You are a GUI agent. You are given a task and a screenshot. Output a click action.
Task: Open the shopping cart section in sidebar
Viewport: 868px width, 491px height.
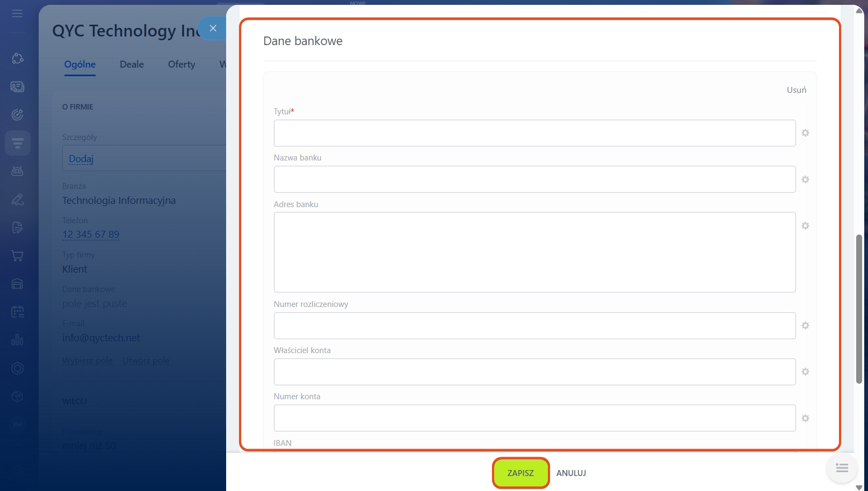pos(17,256)
